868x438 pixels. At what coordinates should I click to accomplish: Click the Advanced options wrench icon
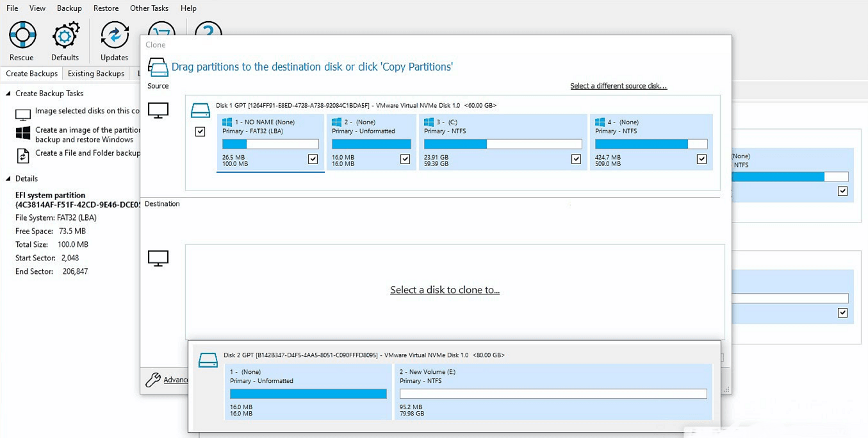pos(152,380)
